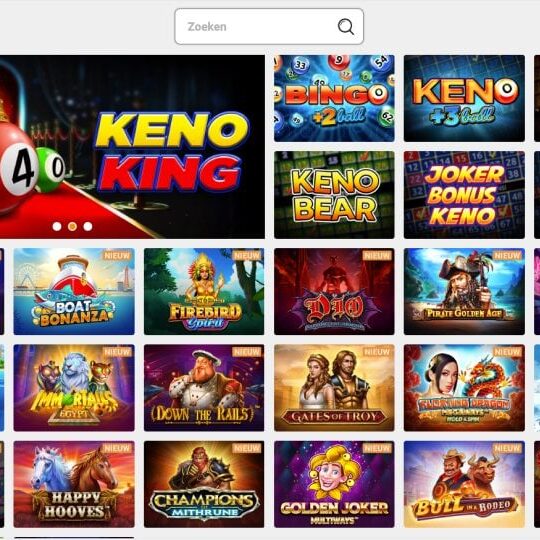The width and height of the screenshot is (540, 540).
Task: Open Bull in a Rodeo slot
Action: tap(464, 484)
